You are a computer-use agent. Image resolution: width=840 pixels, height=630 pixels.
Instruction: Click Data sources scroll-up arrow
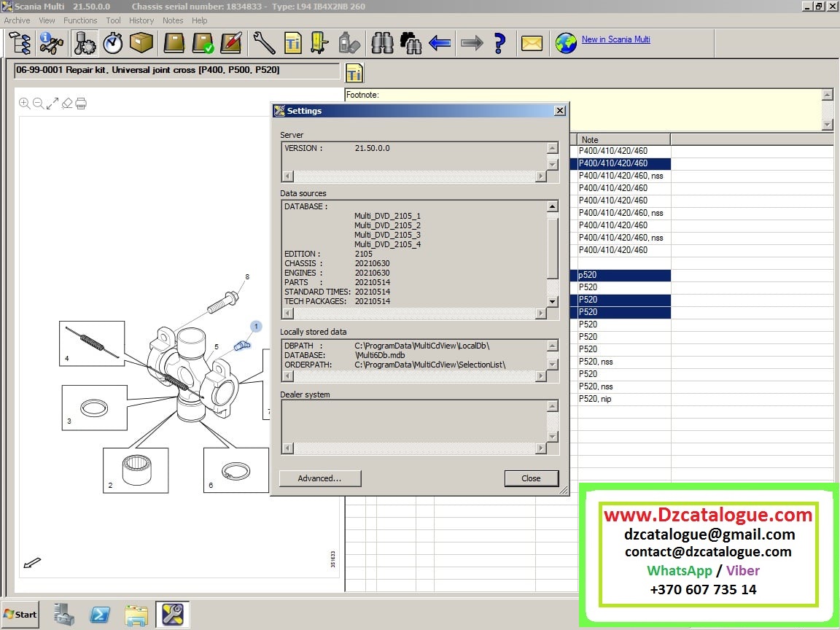(552, 206)
